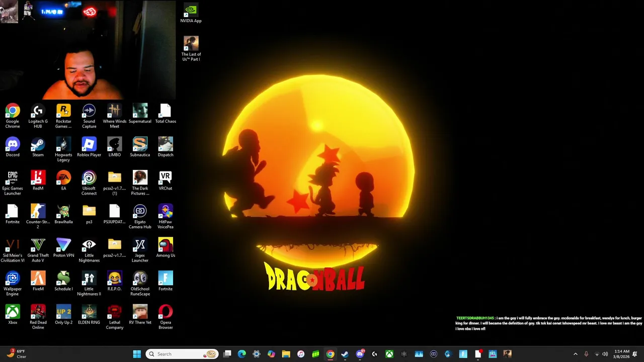Viewport: 644px width, 362px height.
Task: Click the taskbar Search box
Action: tap(182, 354)
